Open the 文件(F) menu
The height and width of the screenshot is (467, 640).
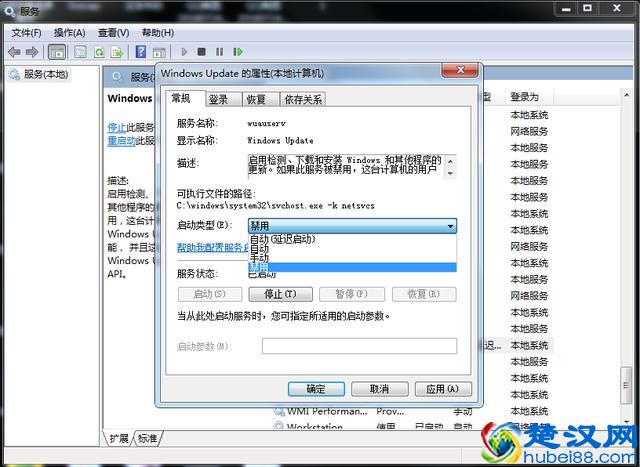[26, 33]
